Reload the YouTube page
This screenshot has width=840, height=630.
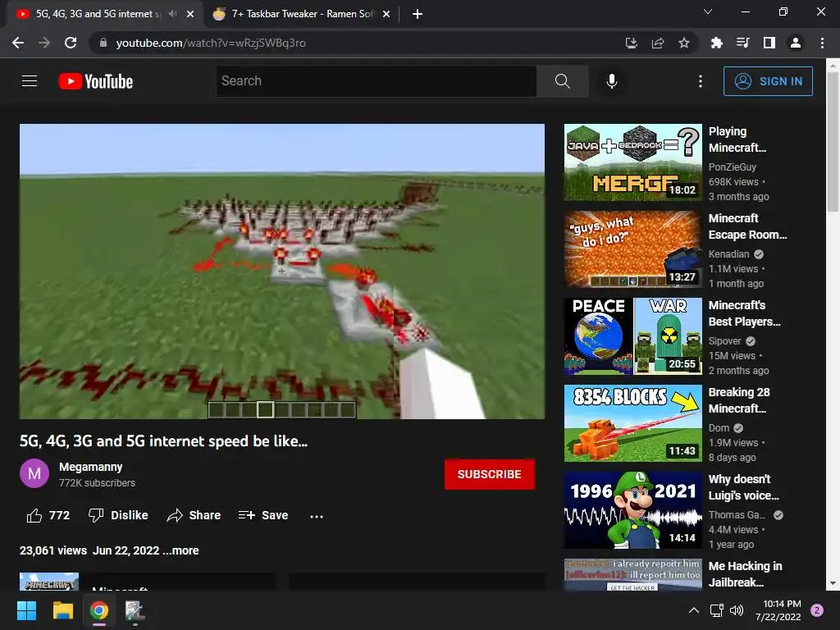coord(71,43)
